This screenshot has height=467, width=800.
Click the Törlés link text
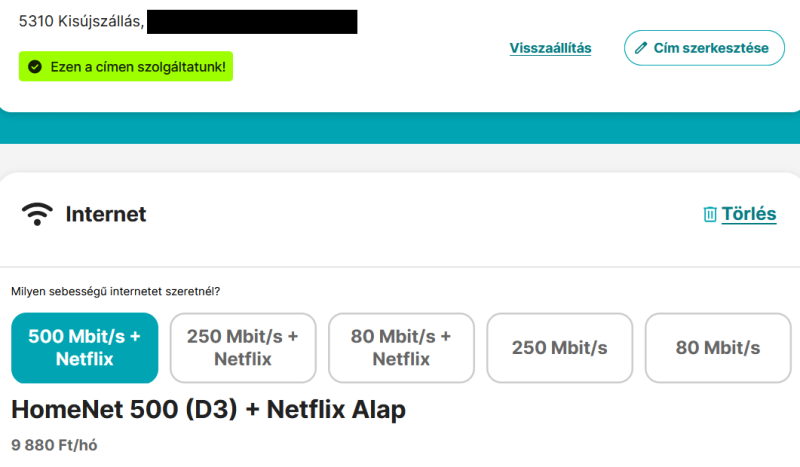(749, 214)
